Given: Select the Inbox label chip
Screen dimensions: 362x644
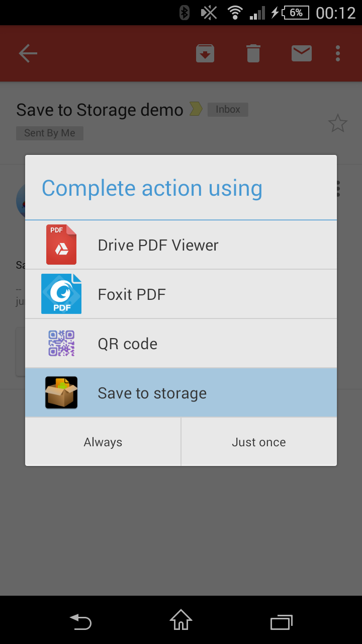Looking at the screenshot, I should (227, 109).
